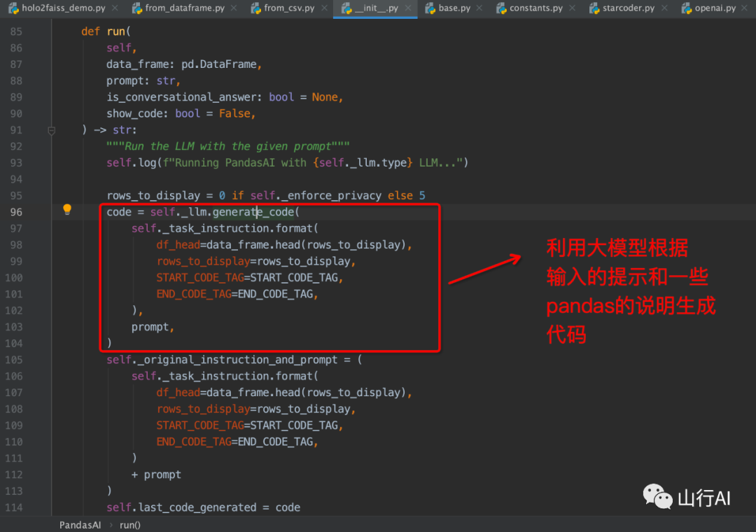The width and height of the screenshot is (756, 532).
Task: Click the Python file icon on starcoder.py
Action: click(x=594, y=8)
